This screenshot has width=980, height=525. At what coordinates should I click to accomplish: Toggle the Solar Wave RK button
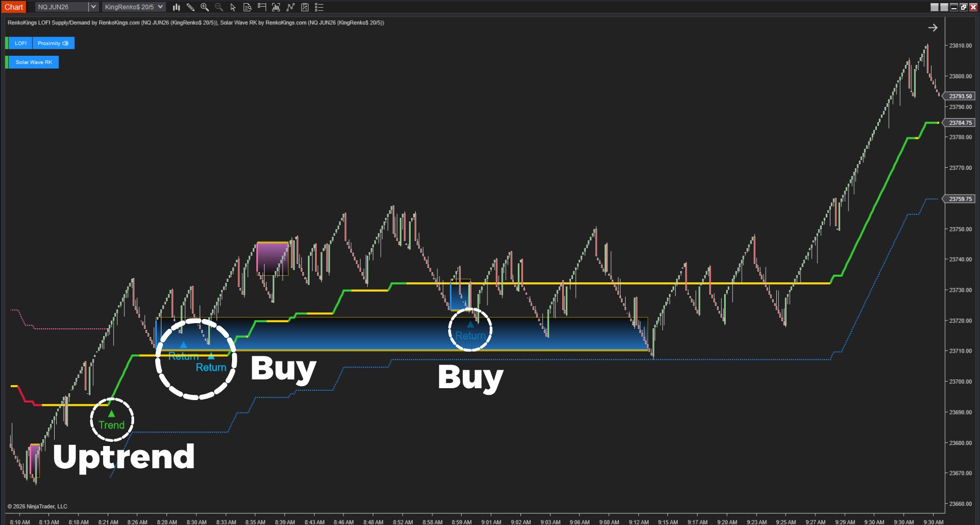(34, 62)
